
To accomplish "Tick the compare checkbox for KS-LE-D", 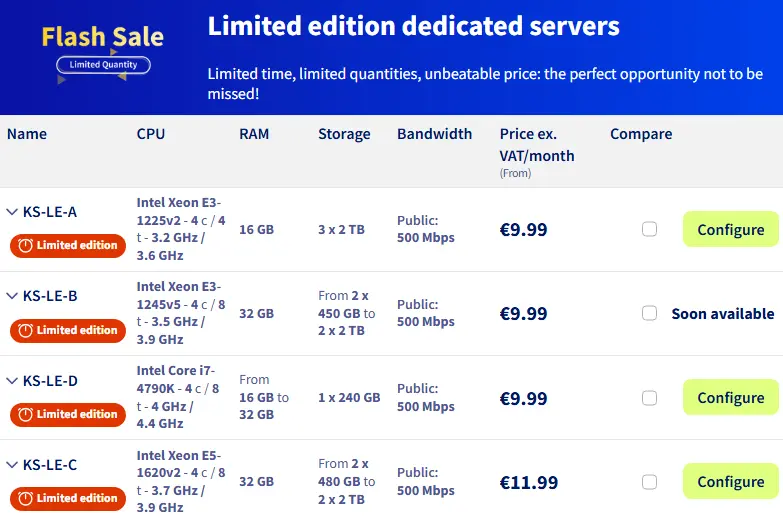I will tap(649, 398).
